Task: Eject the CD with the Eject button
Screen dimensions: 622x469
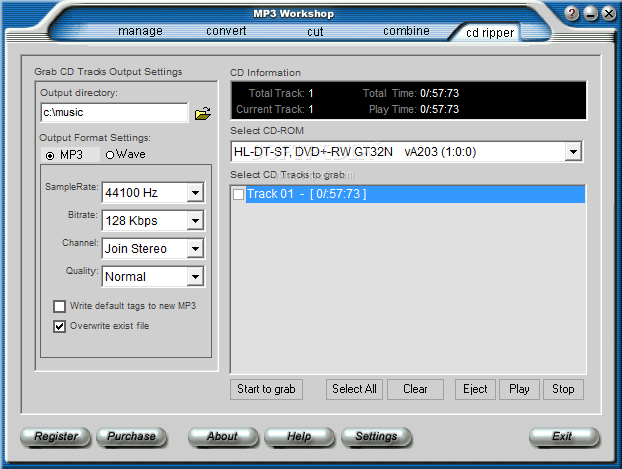Action: [475, 389]
